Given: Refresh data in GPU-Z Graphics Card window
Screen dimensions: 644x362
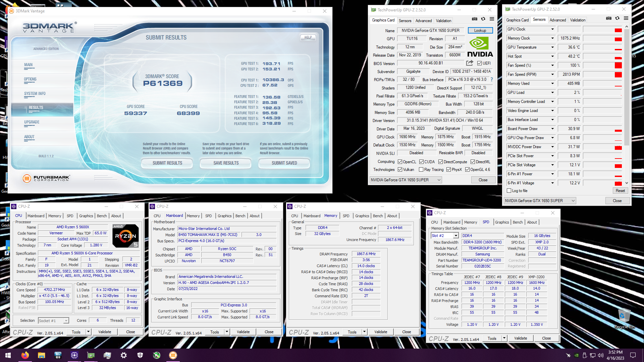Looking at the screenshot, I should click(483, 19).
